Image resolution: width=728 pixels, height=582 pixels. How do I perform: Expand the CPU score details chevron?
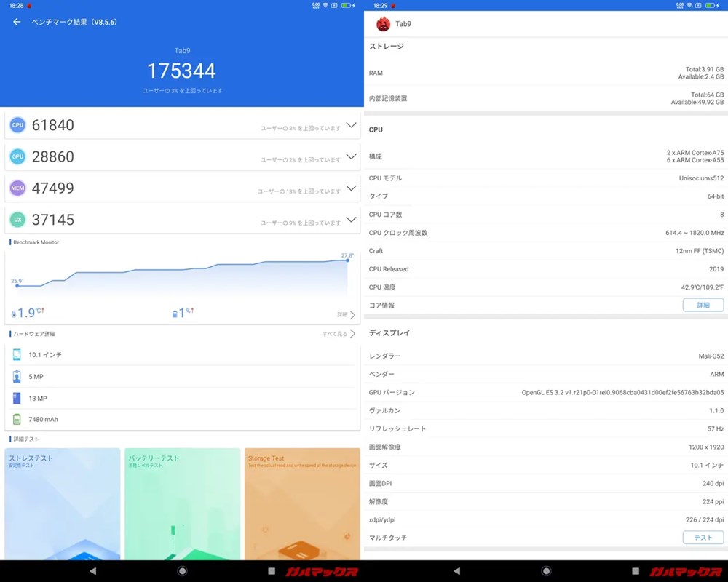(352, 125)
